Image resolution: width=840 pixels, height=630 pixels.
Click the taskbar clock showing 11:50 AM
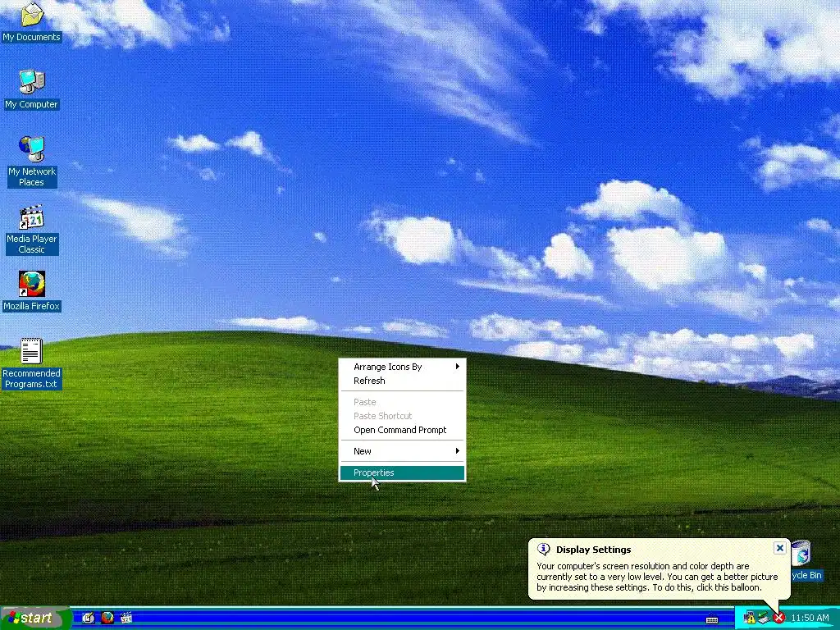tap(810, 619)
